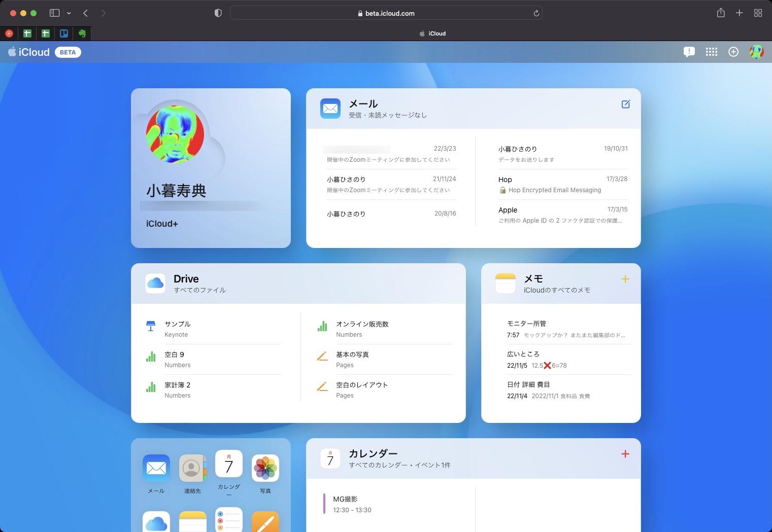The image size is (772, 532).
Task: Expand the sidebar tab group dropdown arrow
Action: click(x=69, y=13)
